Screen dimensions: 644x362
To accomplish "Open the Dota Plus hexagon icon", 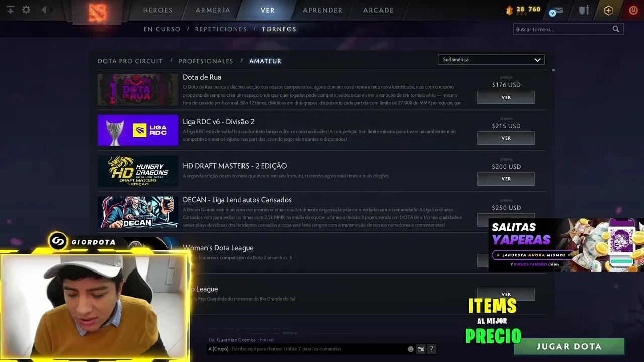I will [x=608, y=10].
